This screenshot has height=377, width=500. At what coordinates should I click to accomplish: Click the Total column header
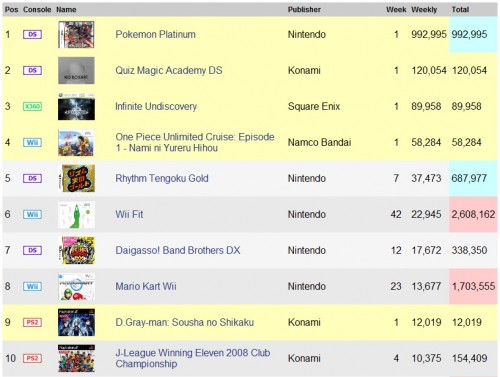coord(460,10)
